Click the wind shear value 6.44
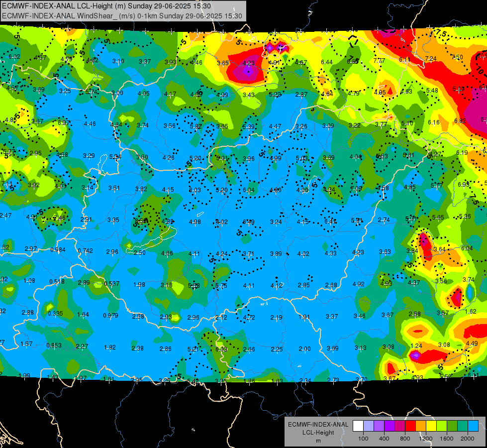487x448 pixels. pyautogui.click(x=327, y=62)
